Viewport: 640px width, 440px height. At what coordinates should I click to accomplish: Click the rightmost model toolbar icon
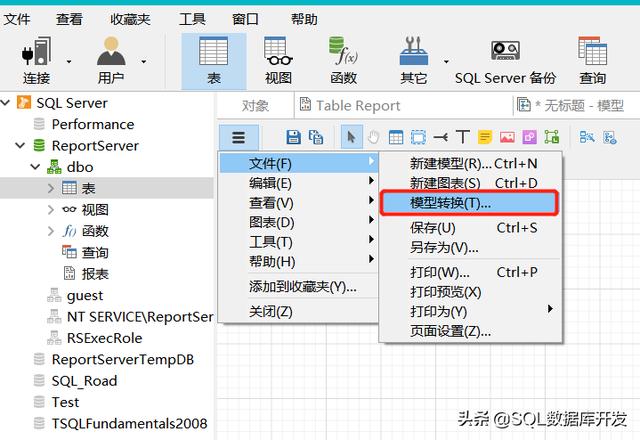pyautogui.click(x=609, y=138)
